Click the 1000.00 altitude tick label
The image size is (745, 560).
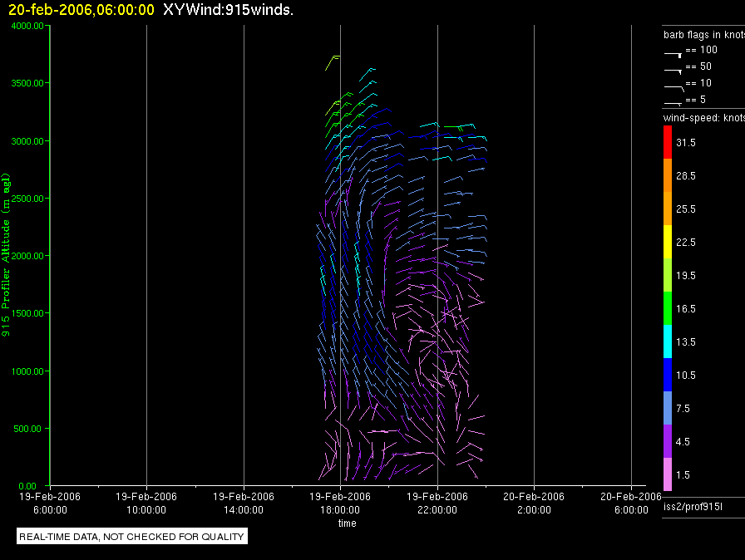click(x=27, y=371)
